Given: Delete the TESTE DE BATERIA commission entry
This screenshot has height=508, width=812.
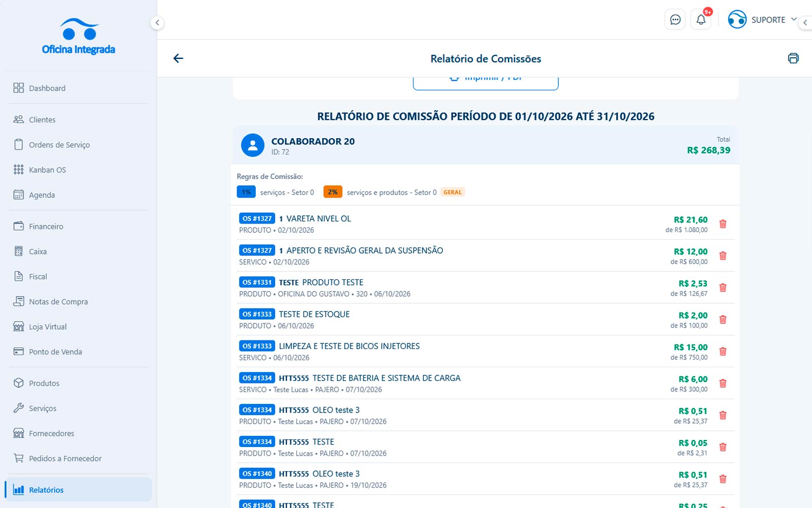Looking at the screenshot, I should 723,383.
